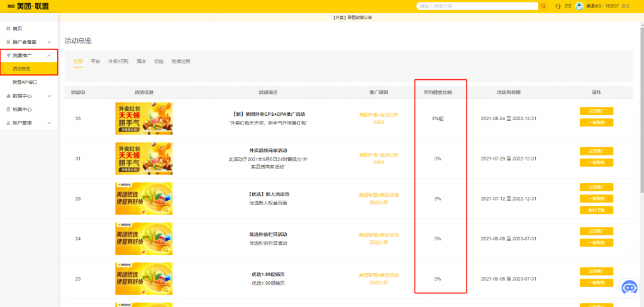Click date 2021-07-12 至 2022-12-31
The width and height of the screenshot is (644, 307).
(x=508, y=199)
